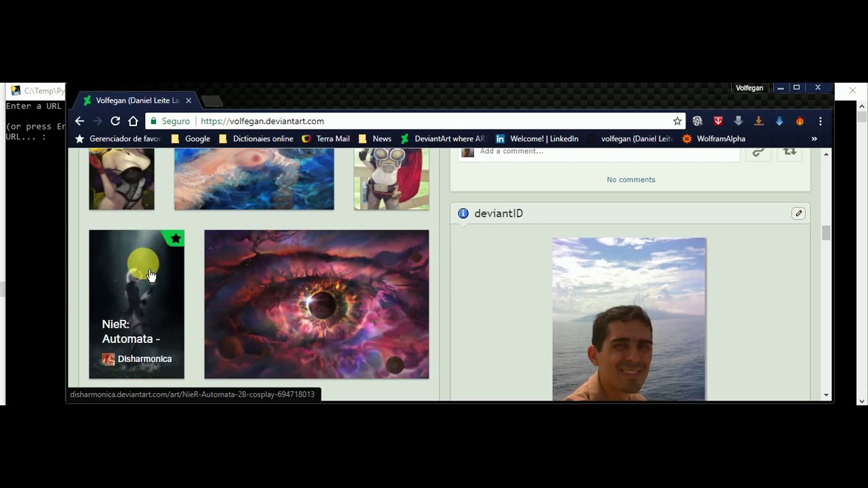Open the corset character artwork thumbnail
The image size is (868, 488).
(x=121, y=179)
